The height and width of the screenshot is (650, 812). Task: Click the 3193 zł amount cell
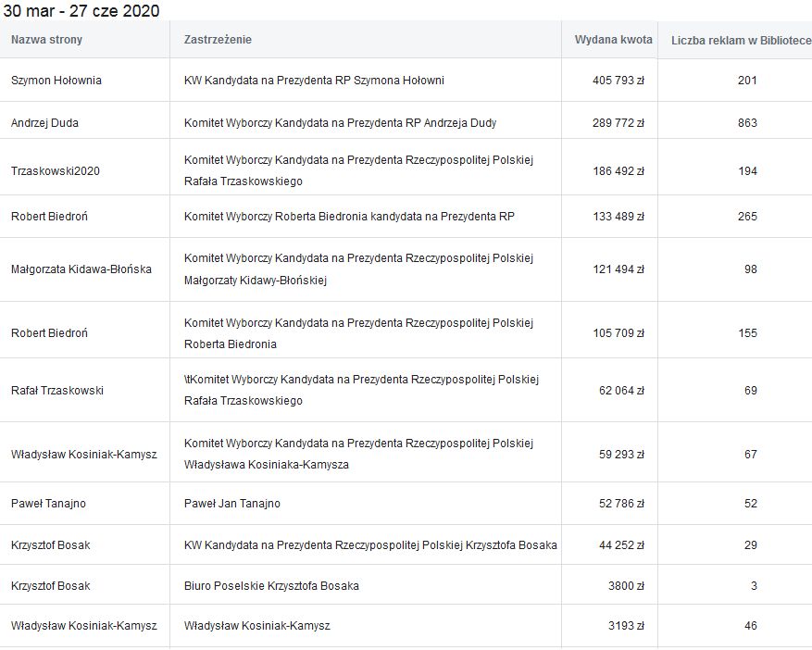click(x=625, y=626)
